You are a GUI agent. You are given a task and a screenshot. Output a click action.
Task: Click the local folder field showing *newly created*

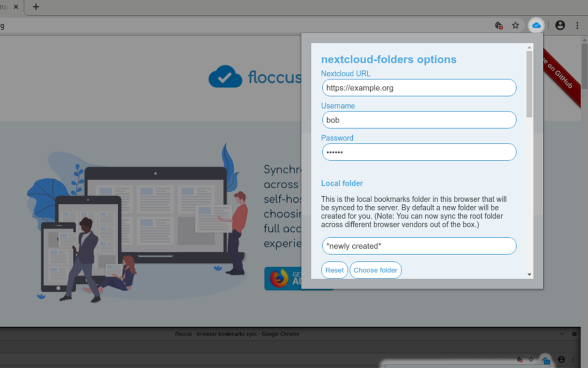pos(419,246)
